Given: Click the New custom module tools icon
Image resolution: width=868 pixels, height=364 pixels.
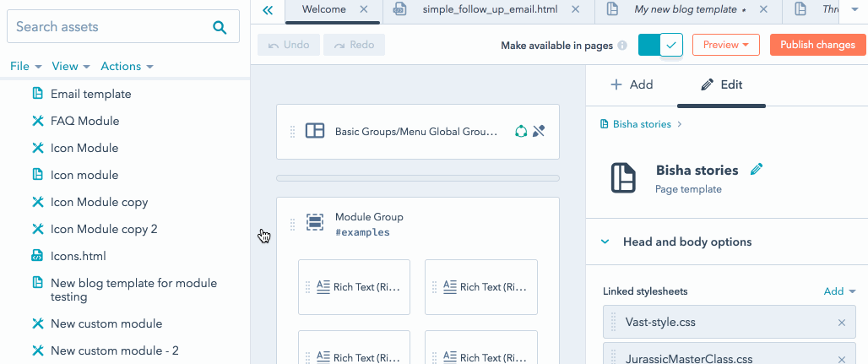Looking at the screenshot, I should pyautogui.click(x=38, y=323).
